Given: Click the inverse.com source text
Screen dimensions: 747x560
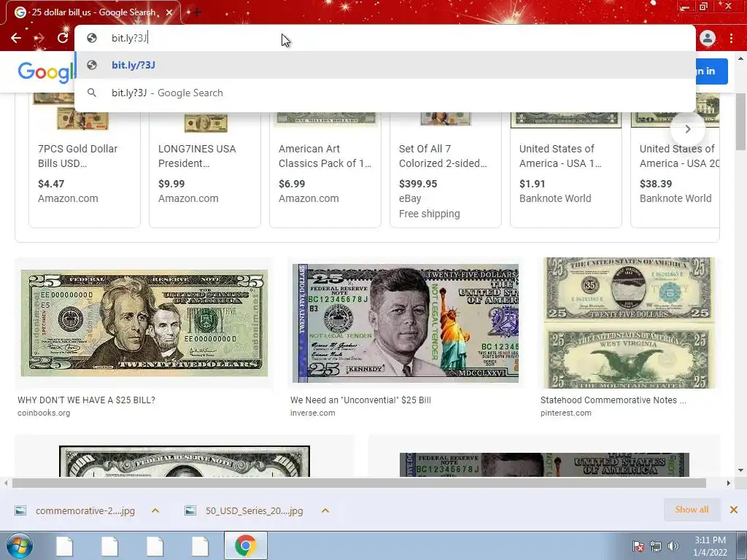Looking at the screenshot, I should (312, 413).
